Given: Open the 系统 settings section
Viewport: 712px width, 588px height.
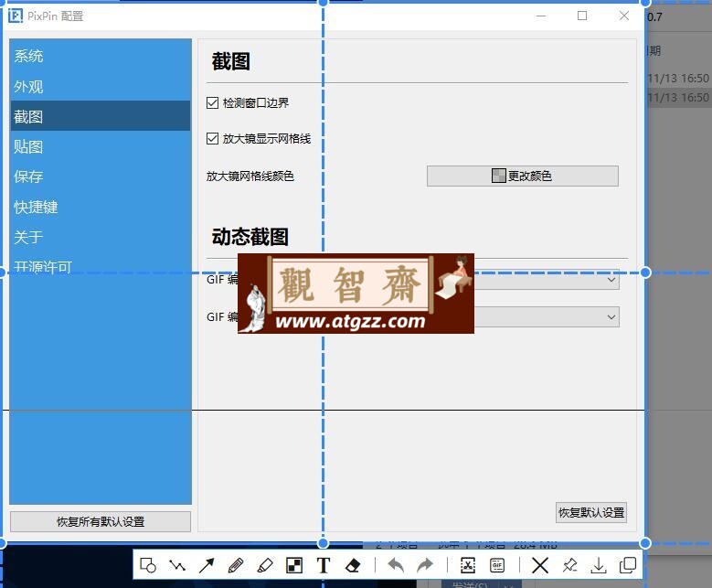Looking at the screenshot, I should coord(101,56).
